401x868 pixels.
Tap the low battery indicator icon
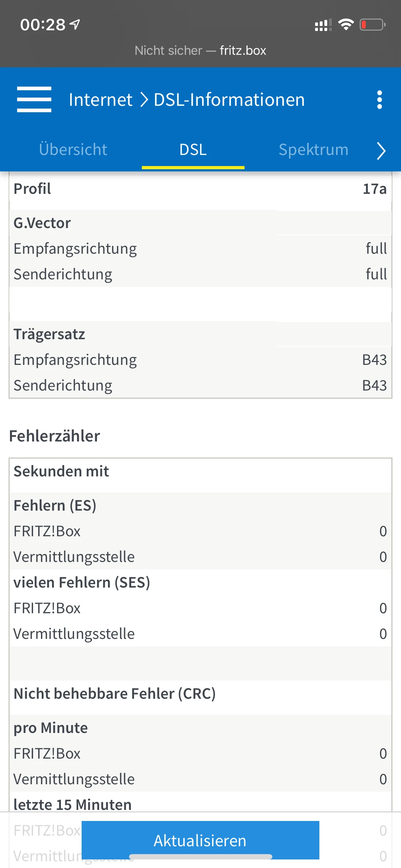tap(372, 25)
